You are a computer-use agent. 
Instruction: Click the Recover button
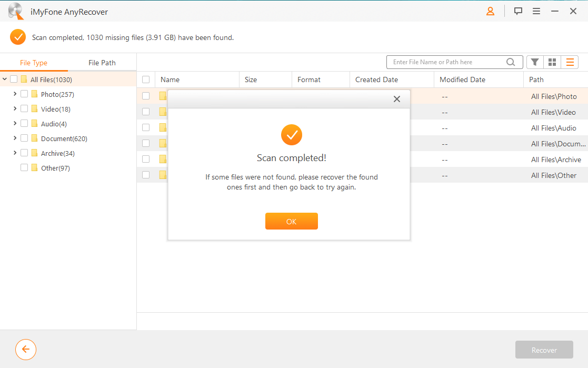point(544,350)
